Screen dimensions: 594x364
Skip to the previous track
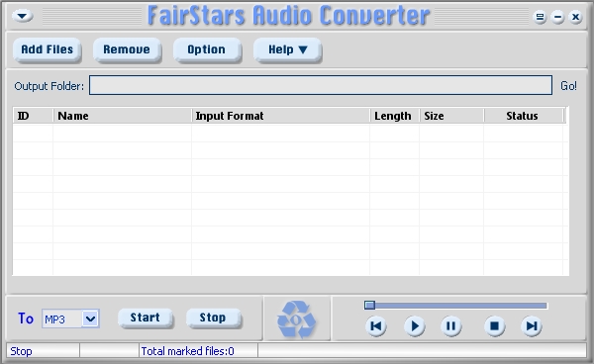click(376, 325)
